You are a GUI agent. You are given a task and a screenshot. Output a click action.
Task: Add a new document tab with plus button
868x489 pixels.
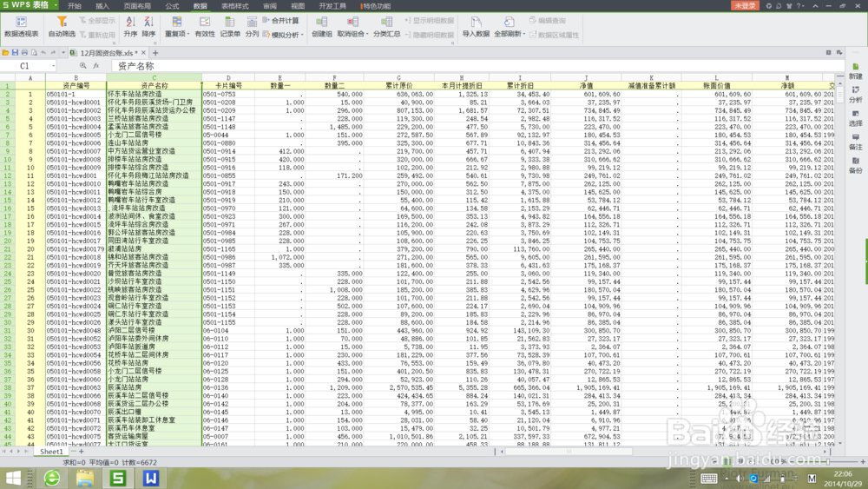pyautogui.click(x=155, y=53)
